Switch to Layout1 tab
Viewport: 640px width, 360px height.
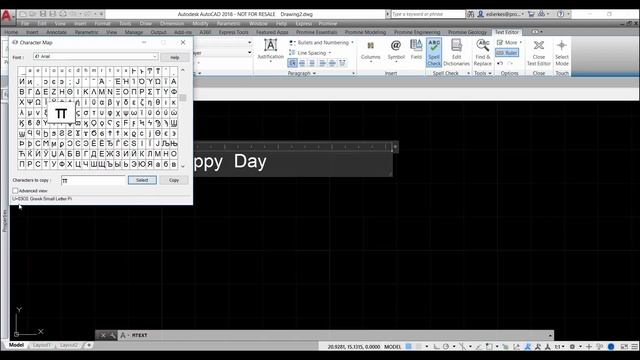point(42,345)
